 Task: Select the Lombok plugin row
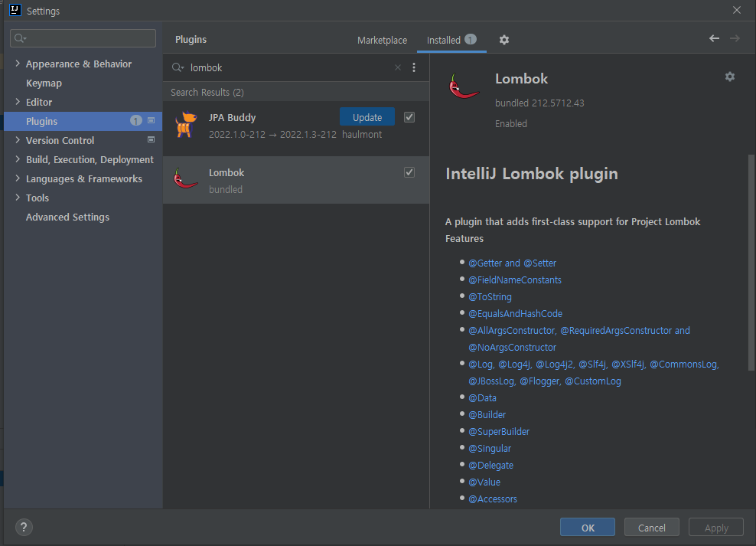click(296, 180)
